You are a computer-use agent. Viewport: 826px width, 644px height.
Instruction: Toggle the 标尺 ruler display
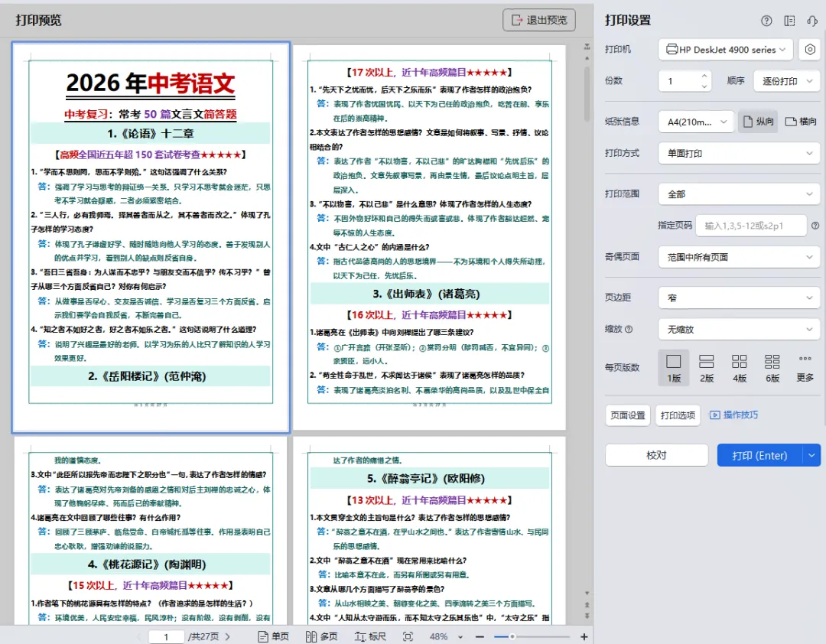click(369, 636)
